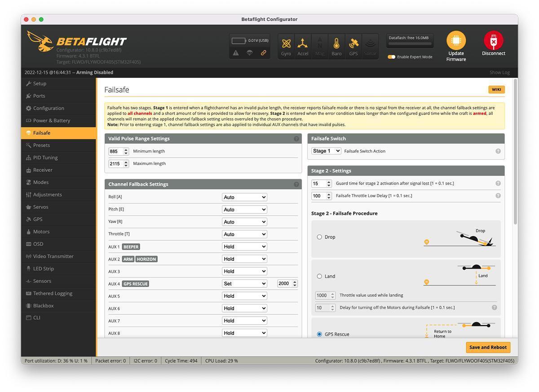Viewport: 539px width, 392px height.
Task: Open help for stage 2 guard time
Action: coord(498,183)
